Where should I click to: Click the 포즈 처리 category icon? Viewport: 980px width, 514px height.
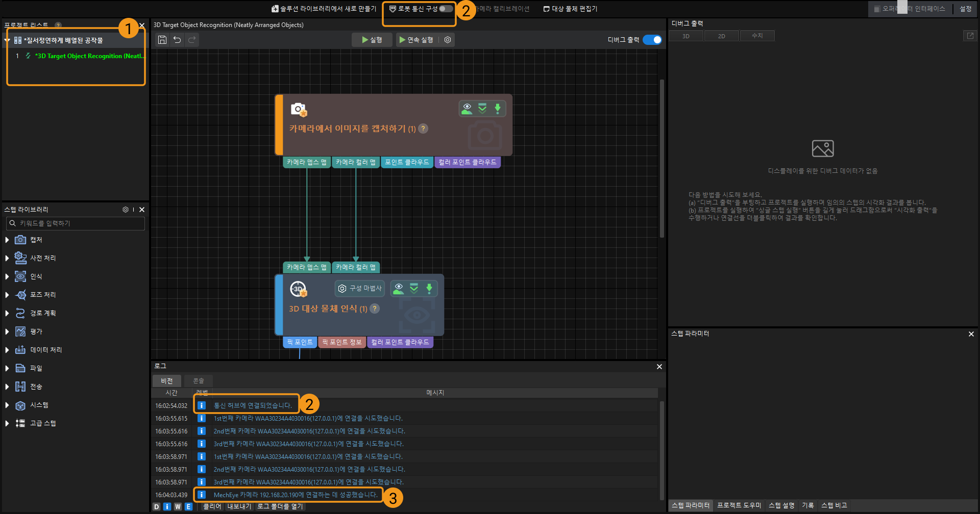coord(20,295)
